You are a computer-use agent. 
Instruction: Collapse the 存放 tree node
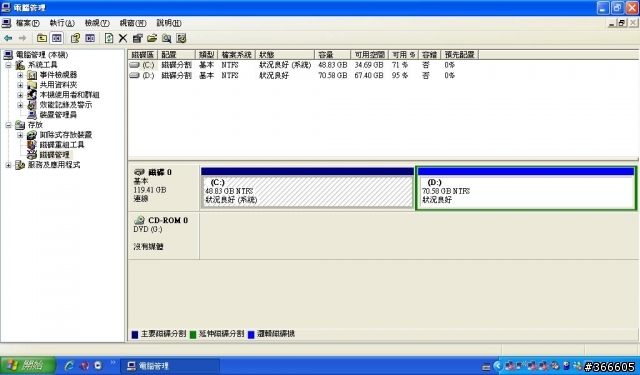tap(8, 125)
